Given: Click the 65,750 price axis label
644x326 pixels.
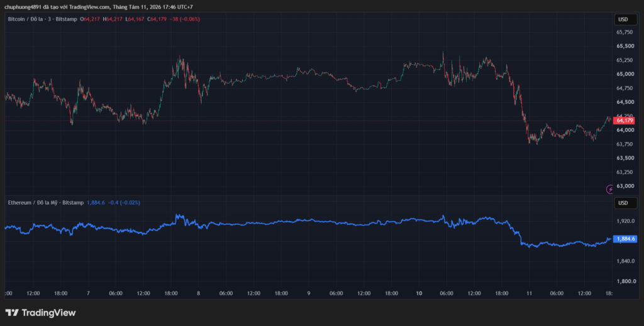Looking at the screenshot, I should point(625,33).
